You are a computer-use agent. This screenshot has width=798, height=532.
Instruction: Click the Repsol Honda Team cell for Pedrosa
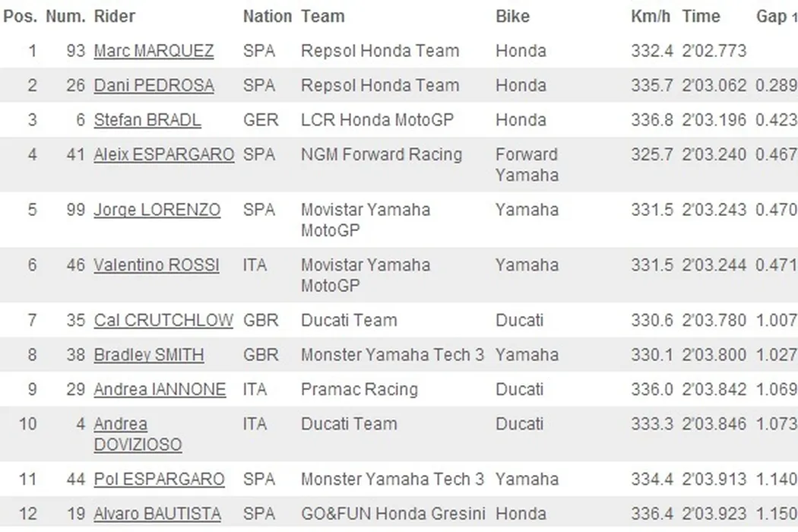(380, 85)
